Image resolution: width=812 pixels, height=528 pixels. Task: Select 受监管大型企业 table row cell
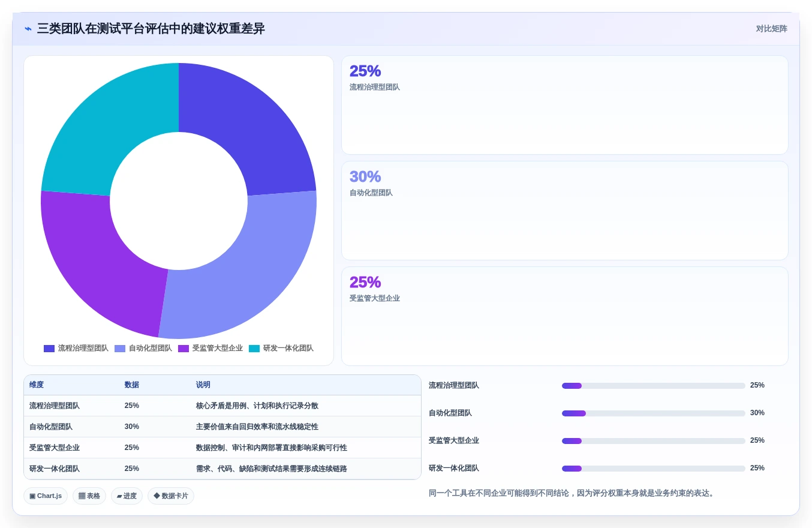tap(55, 448)
